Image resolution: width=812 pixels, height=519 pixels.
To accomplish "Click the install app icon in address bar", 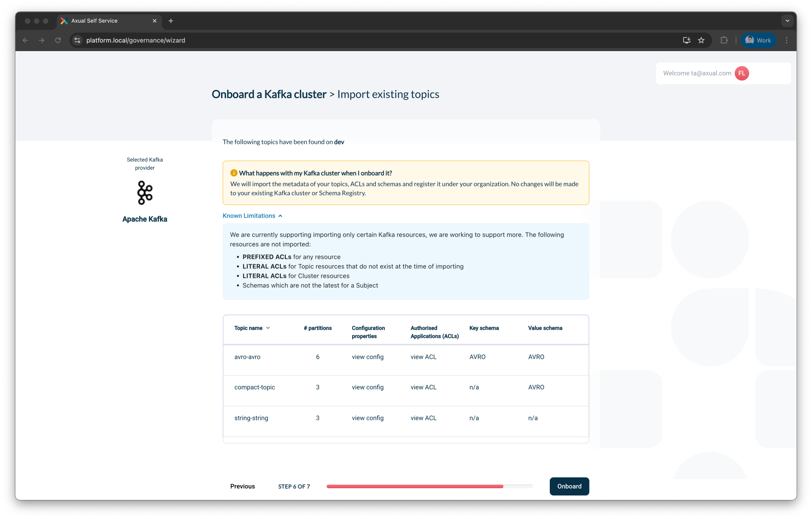I will tap(686, 40).
